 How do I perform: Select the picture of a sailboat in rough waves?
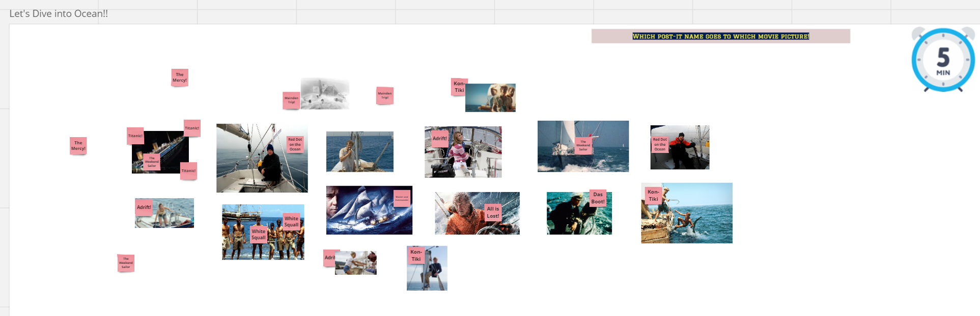click(583, 146)
